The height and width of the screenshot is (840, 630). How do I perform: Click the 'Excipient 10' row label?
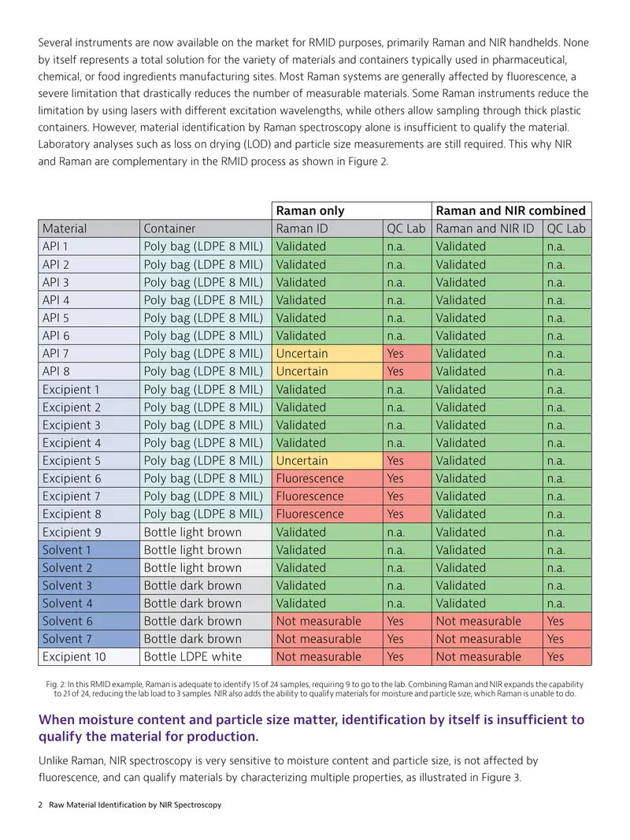click(x=89, y=656)
